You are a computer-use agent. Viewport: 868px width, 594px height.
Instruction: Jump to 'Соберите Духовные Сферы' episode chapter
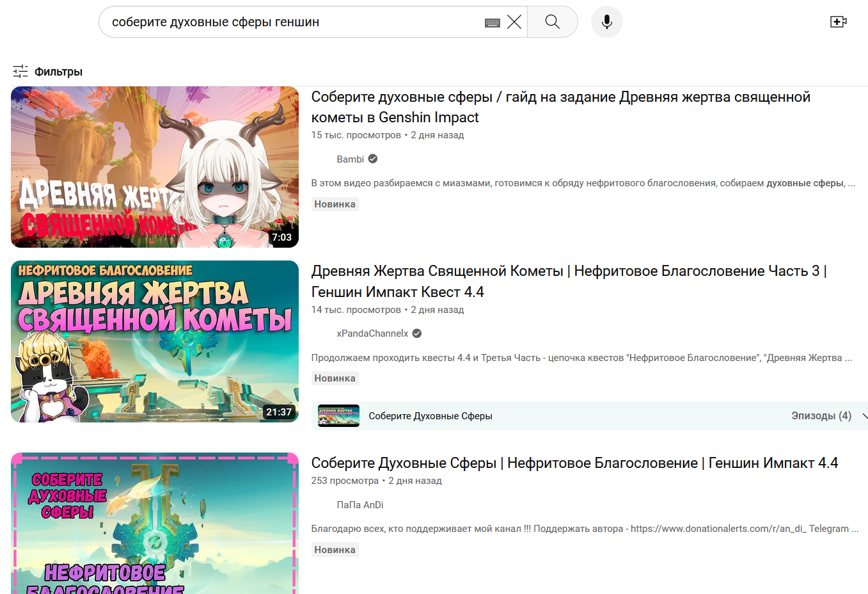430,416
